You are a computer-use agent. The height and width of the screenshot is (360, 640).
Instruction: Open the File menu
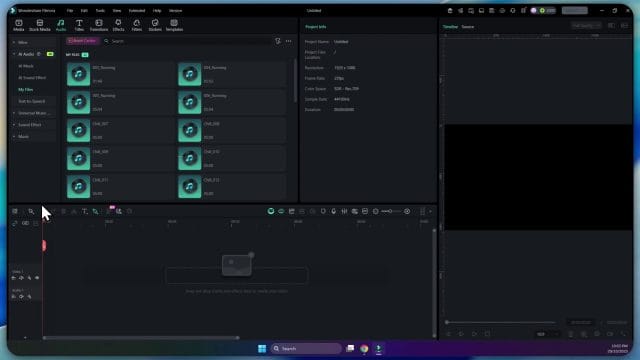pos(70,11)
